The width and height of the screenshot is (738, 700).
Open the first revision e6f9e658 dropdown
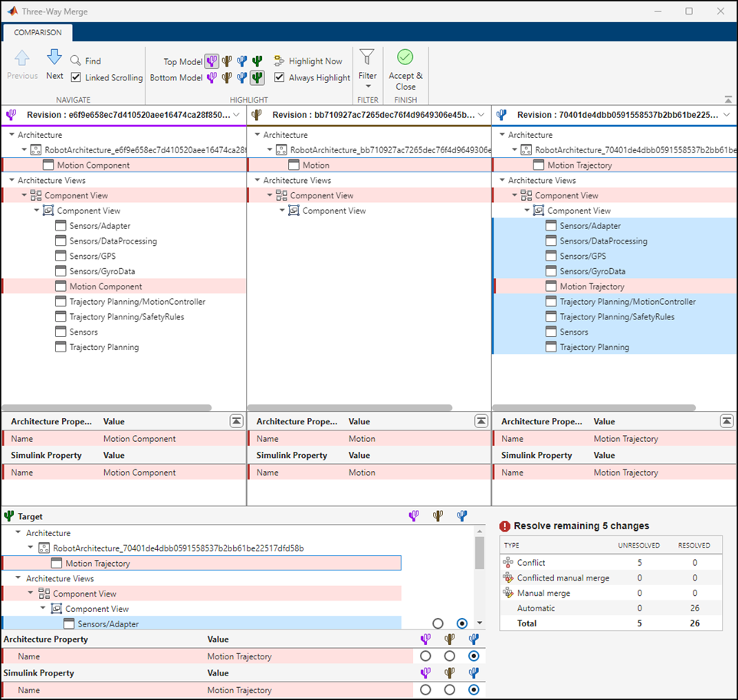coord(236,115)
